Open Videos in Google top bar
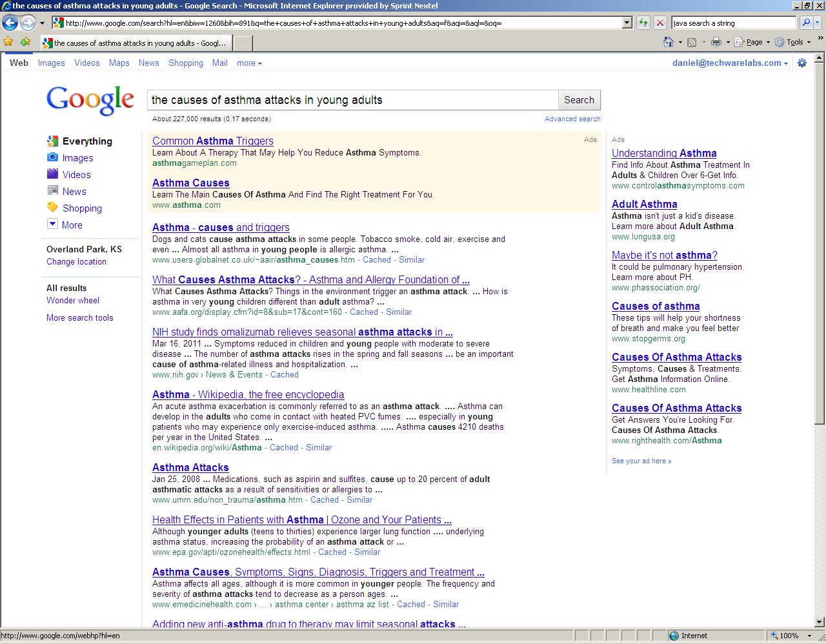826x644 pixels. (86, 63)
